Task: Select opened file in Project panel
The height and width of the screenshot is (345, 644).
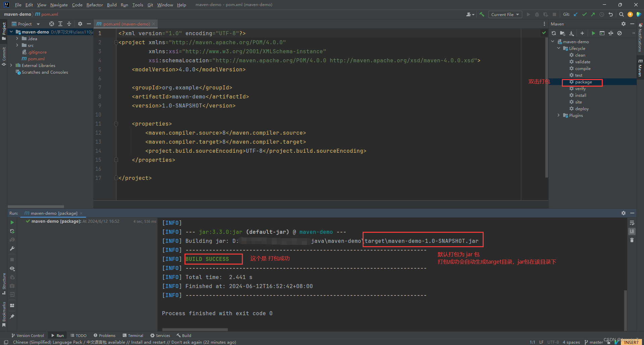Action: (51, 24)
